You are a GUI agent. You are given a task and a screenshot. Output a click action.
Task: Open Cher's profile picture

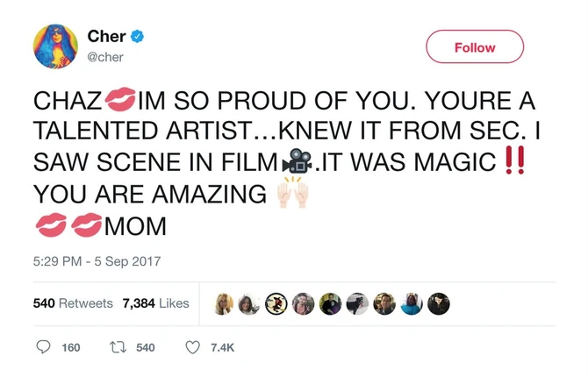pyautogui.click(x=55, y=47)
